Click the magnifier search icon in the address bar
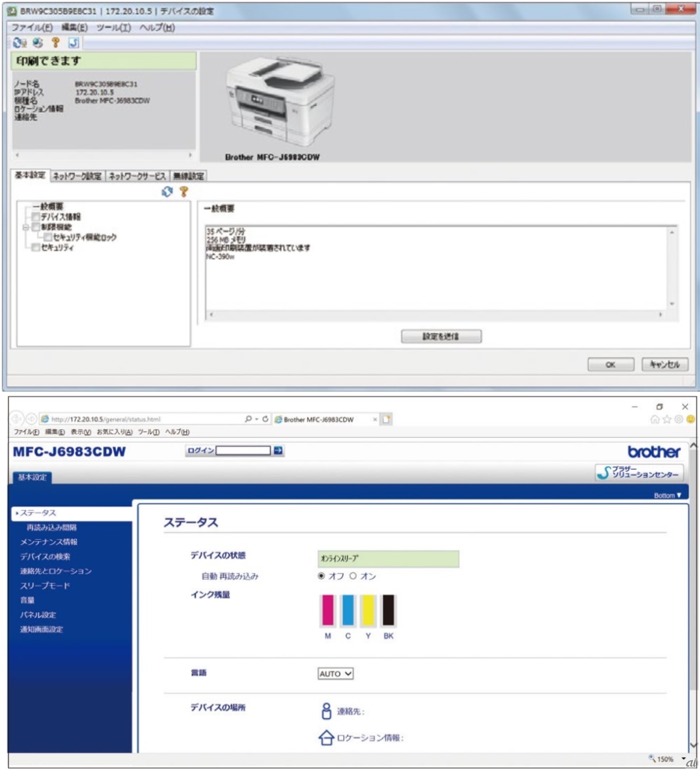Viewport: 700px width, 772px height. pyautogui.click(x=248, y=419)
